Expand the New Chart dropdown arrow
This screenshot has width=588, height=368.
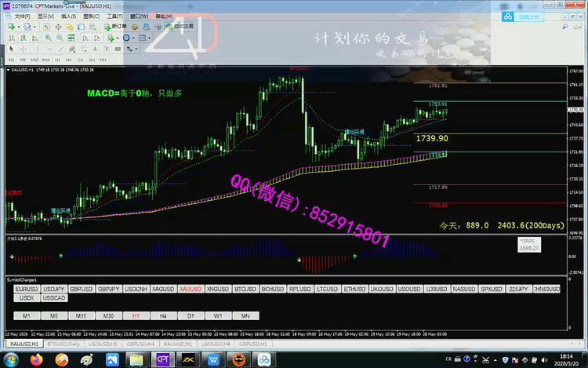pos(19,26)
